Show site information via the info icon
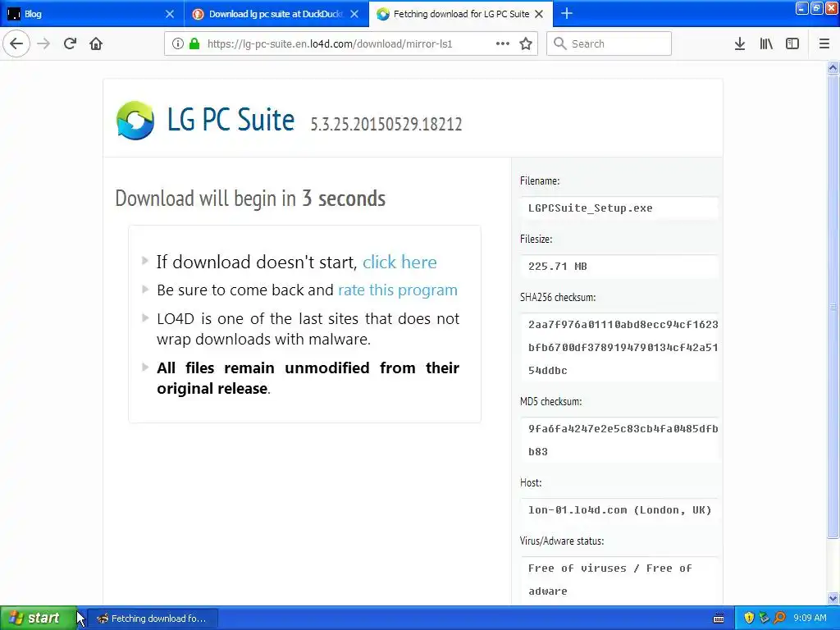The image size is (840, 630). point(178,43)
